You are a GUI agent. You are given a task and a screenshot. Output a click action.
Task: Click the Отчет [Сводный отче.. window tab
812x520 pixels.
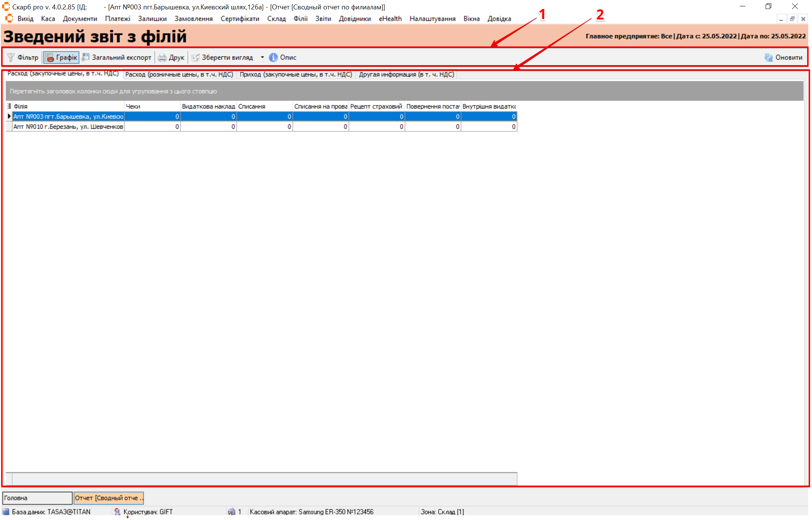pos(108,498)
